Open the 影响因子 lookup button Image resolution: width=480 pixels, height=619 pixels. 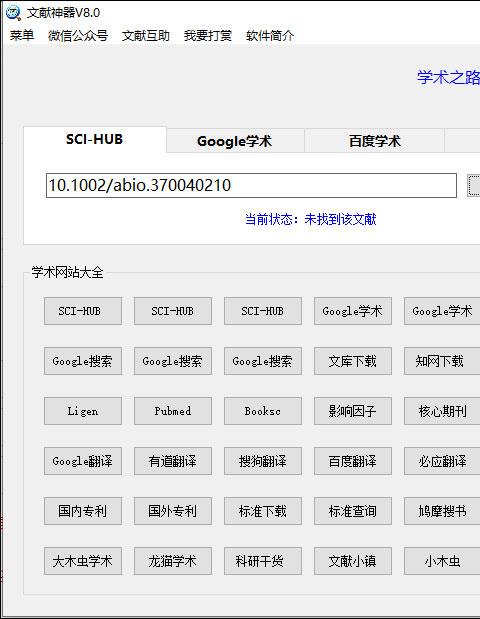pyautogui.click(x=353, y=411)
